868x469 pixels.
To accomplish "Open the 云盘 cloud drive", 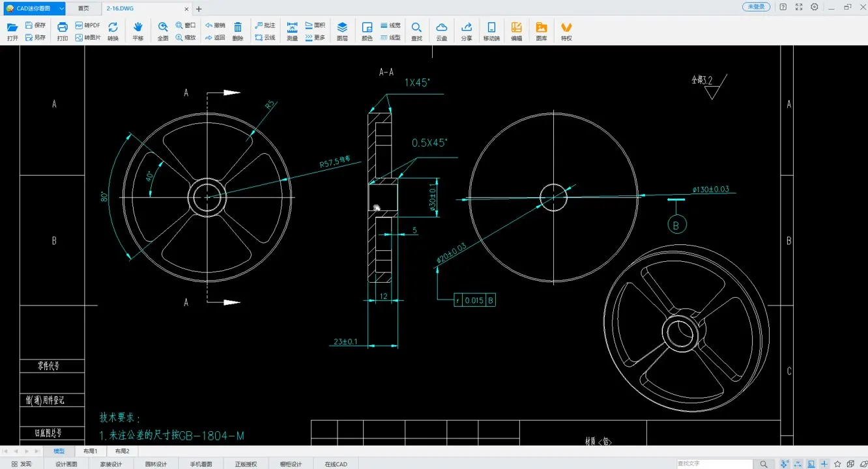I will pyautogui.click(x=441, y=31).
